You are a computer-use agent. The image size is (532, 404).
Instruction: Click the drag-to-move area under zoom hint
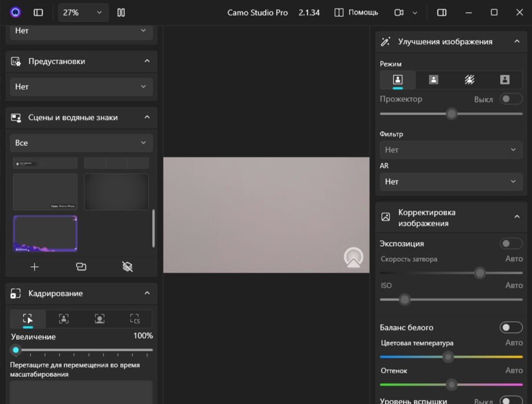81,392
